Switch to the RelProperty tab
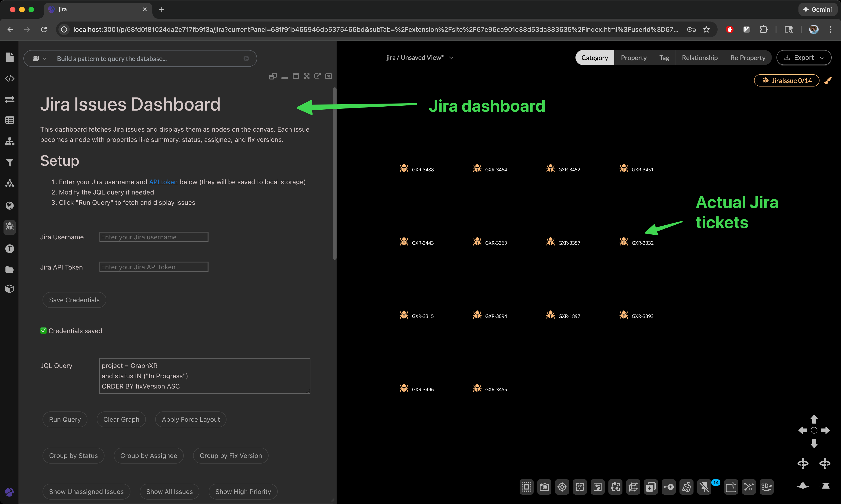841x504 pixels. [748, 58]
